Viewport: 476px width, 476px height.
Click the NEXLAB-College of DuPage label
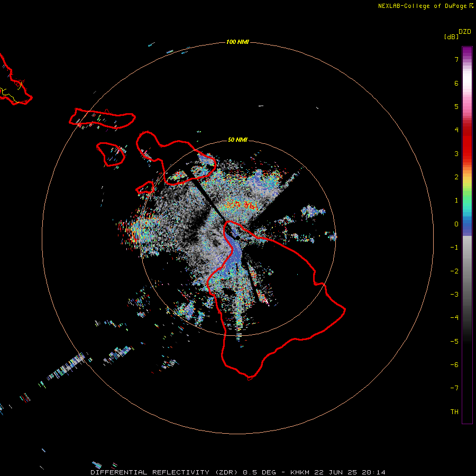[x=422, y=6]
